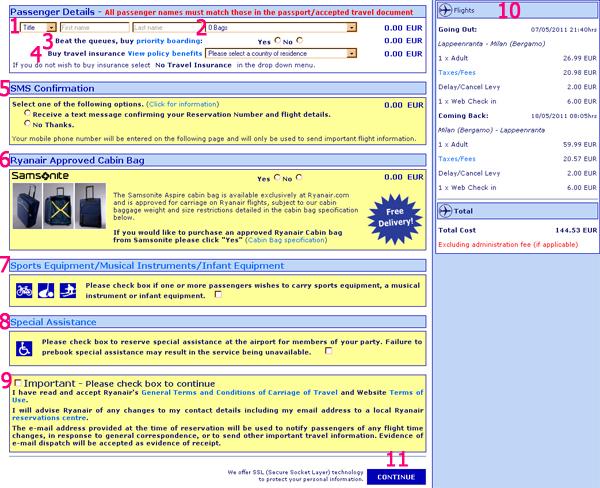Open the Cabin Bag specification link
Image resolution: width=600 pixels, height=488 pixels.
coord(287,240)
